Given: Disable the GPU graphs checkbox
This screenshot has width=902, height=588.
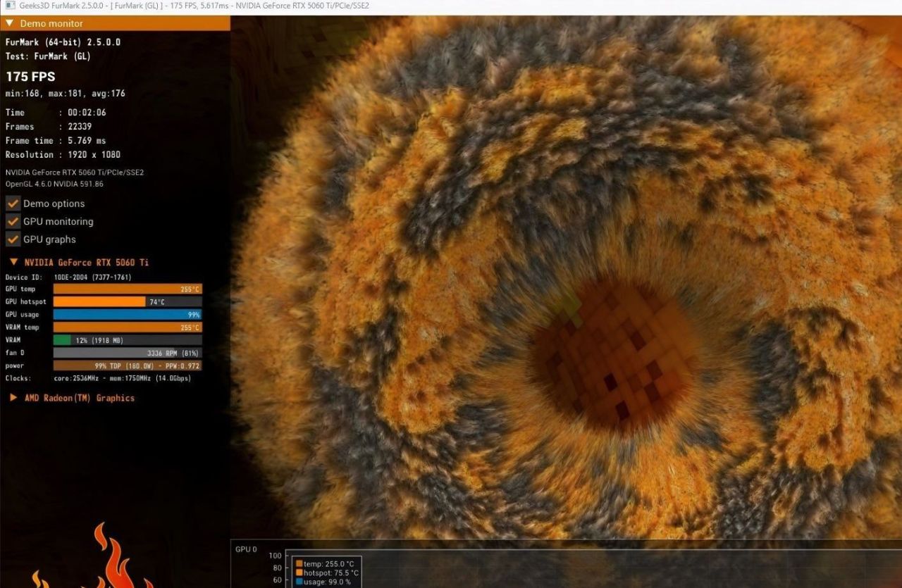Looking at the screenshot, I should pyautogui.click(x=13, y=239).
